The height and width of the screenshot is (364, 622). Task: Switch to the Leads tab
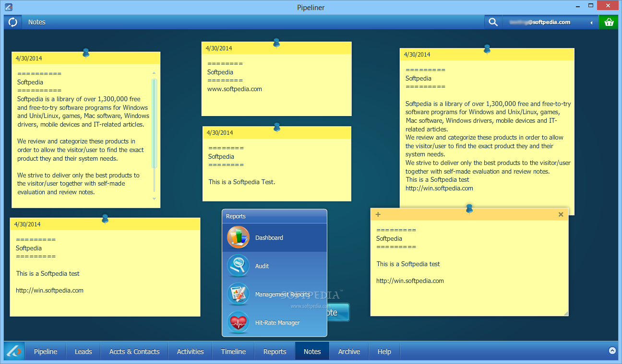pos(83,352)
